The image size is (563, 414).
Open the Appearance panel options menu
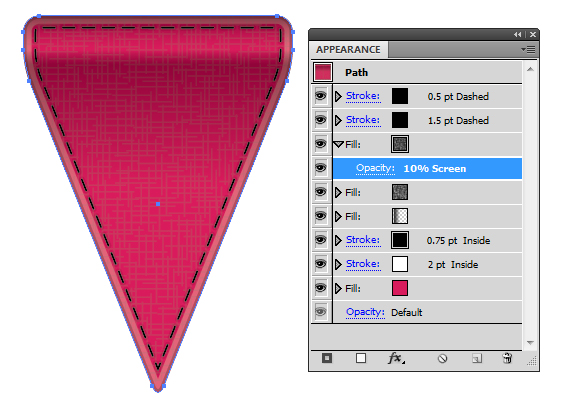point(529,49)
